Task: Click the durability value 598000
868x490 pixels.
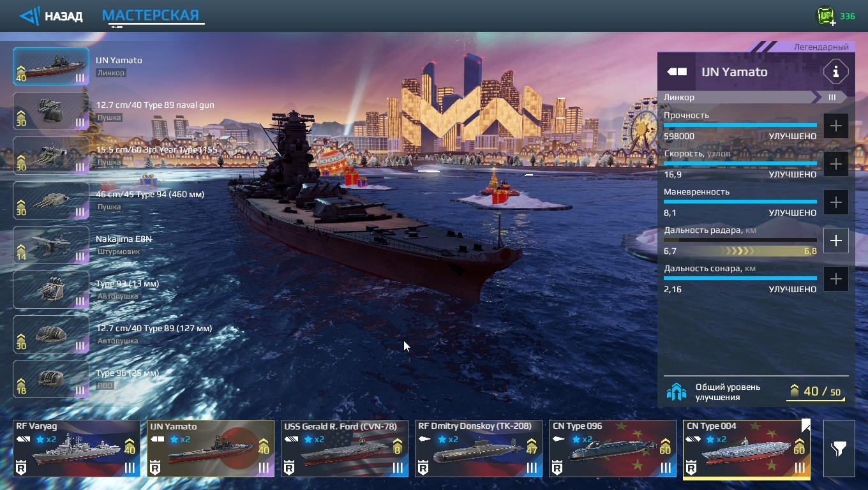Action: [679, 136]
